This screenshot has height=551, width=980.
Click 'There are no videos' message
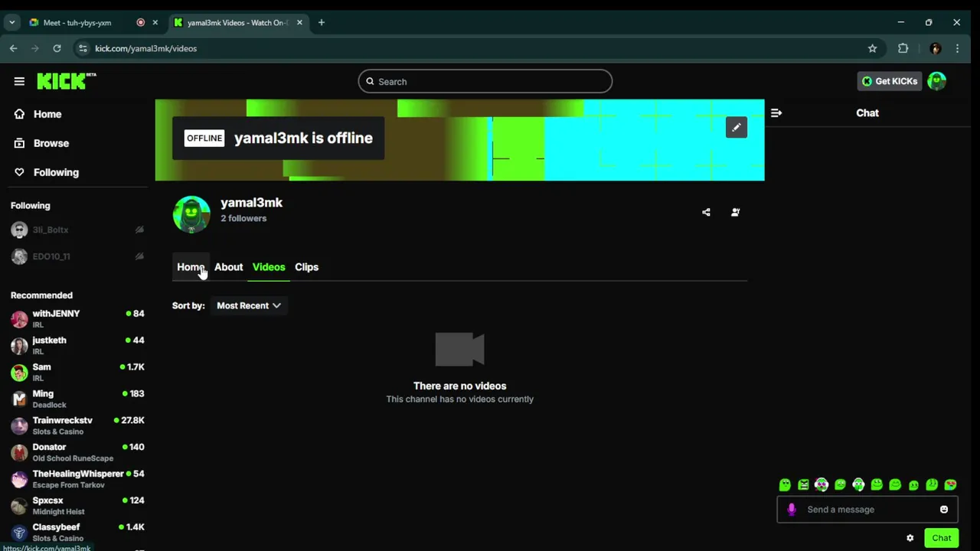tap(459, 386)
